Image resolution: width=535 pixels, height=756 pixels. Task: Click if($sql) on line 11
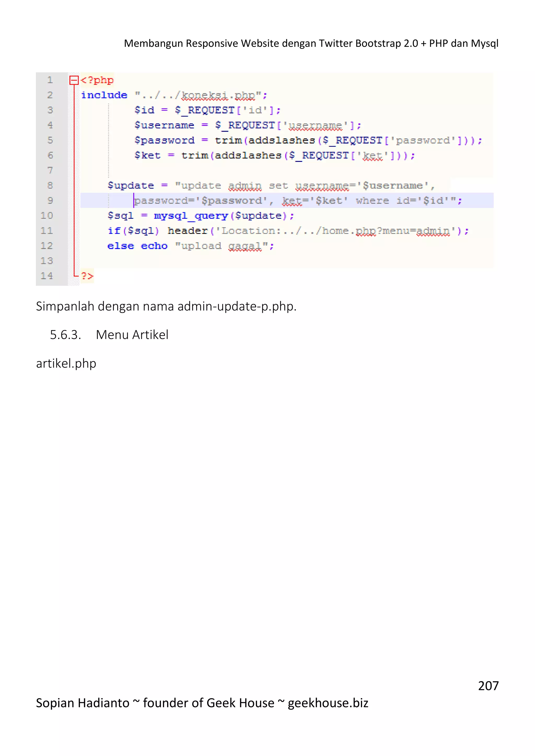click(x=133, y=231)
